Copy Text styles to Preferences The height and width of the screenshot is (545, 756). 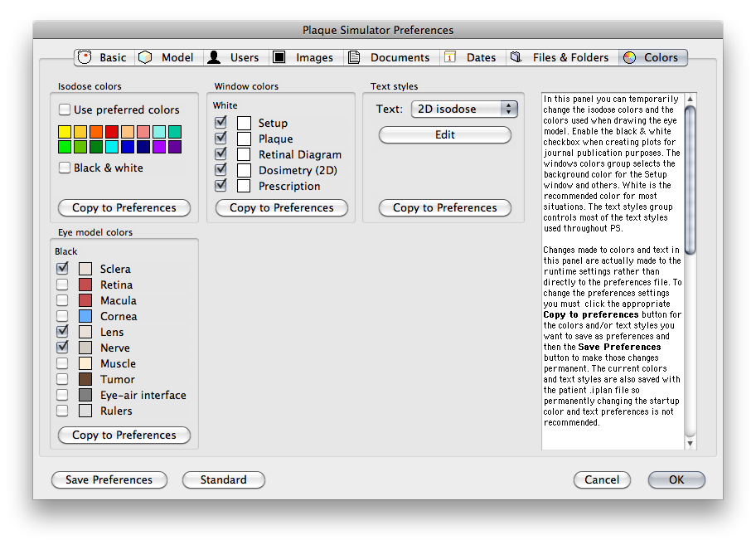[444, 208]
